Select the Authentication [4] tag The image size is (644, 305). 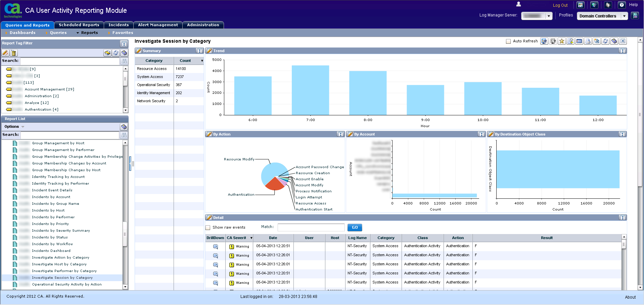click(x=41, y=110)
